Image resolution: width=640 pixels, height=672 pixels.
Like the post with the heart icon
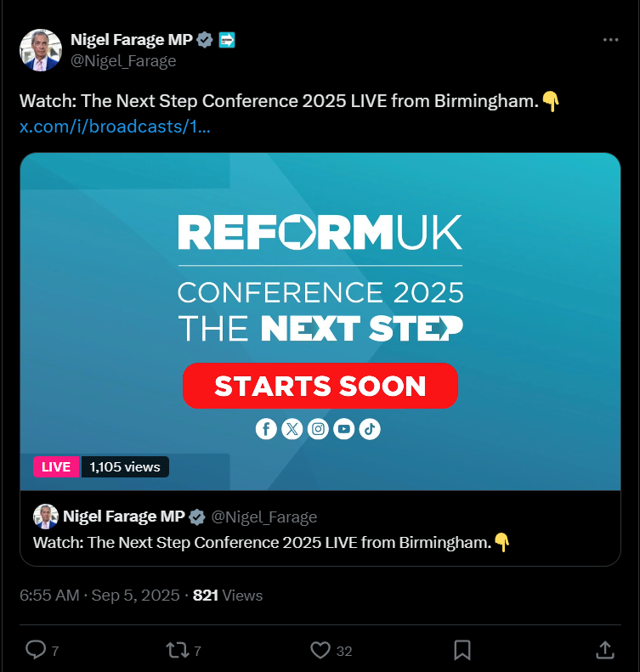pyautogui.click(x=320, y=650)
